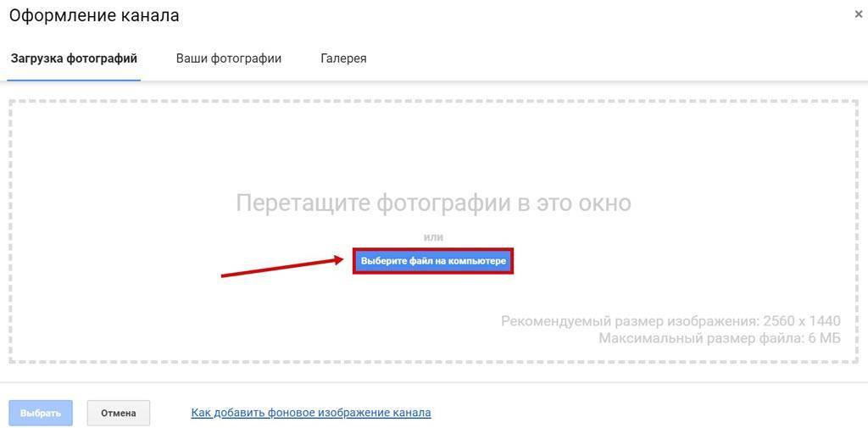Image resolution: width=868 pixels, height=428 pixels.
Task: Click the Оформление канала dialog title
Action: pyautogui.click(x=94, y=15)
